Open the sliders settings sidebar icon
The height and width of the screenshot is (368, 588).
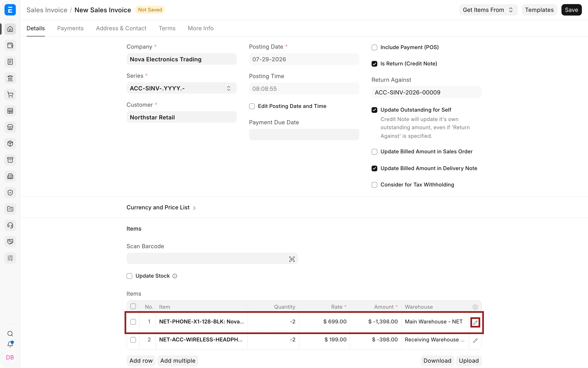[x=10, y=258]
